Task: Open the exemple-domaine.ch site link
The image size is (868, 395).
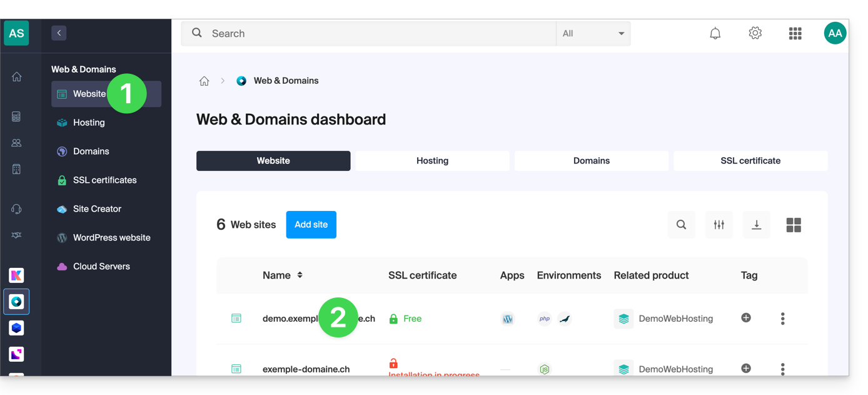Action: click(306, 369)
